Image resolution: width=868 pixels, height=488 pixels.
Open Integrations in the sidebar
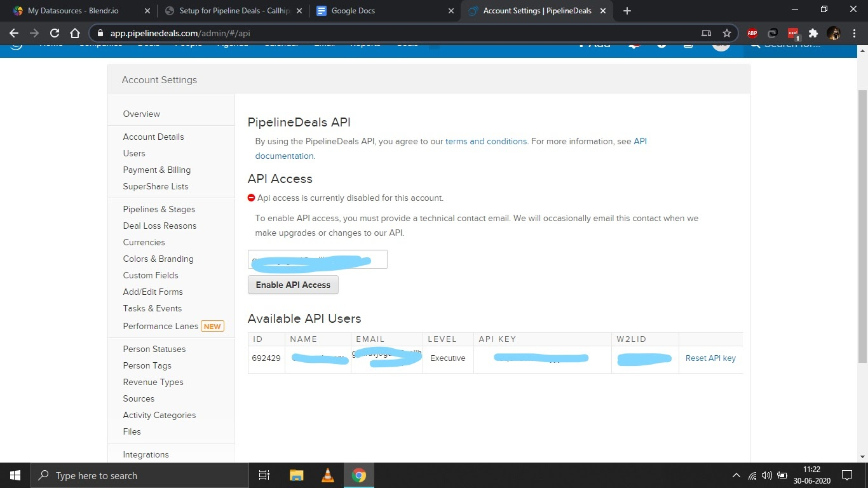[146, 454]
